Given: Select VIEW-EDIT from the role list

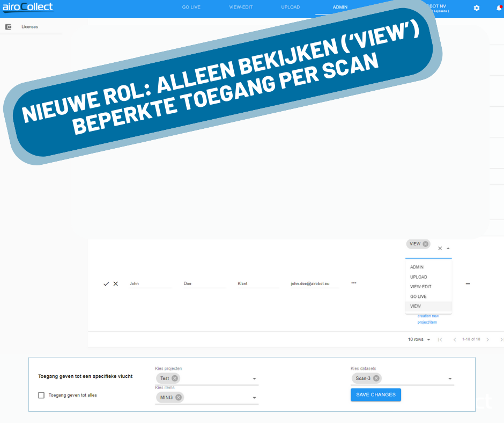Looking at the screenshot, I should point(421,287).
